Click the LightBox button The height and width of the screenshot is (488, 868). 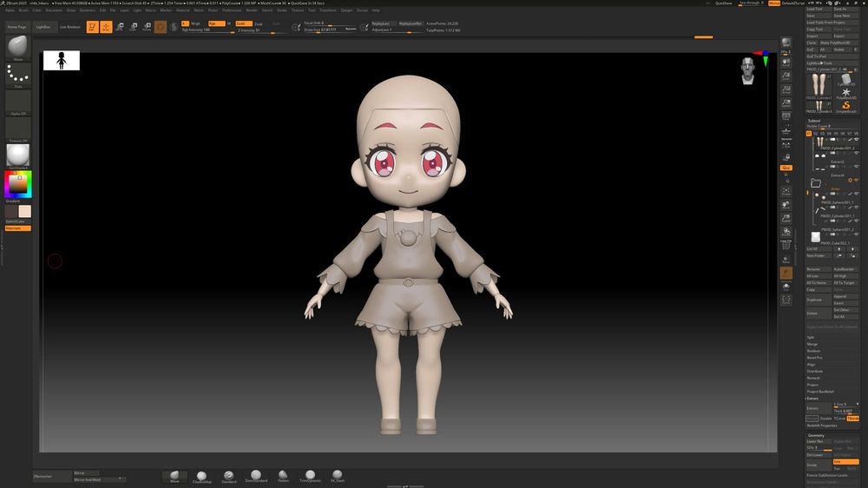(x=43, y=27)
